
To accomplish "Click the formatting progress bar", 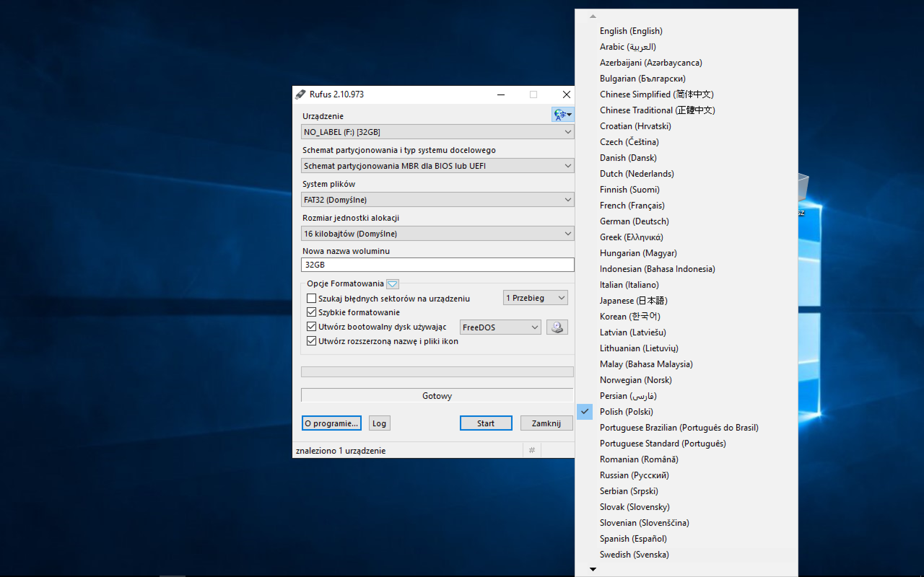I will (437, 372).
